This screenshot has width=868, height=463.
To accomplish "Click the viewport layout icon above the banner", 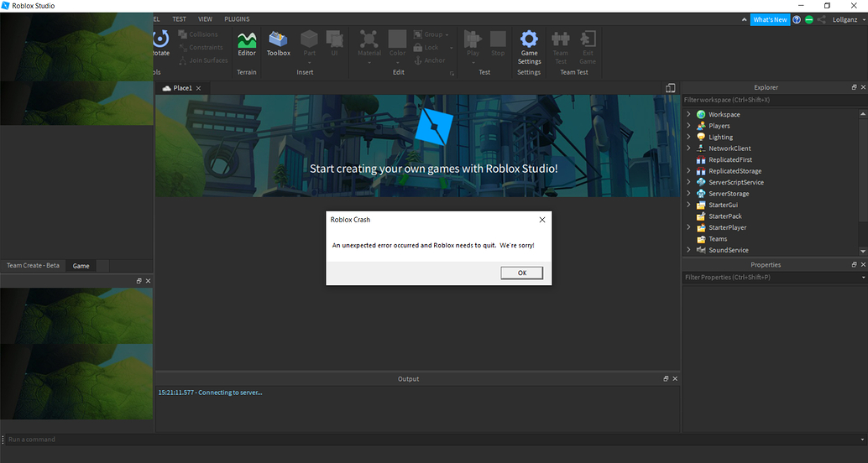I will click(x=671, y=88).
